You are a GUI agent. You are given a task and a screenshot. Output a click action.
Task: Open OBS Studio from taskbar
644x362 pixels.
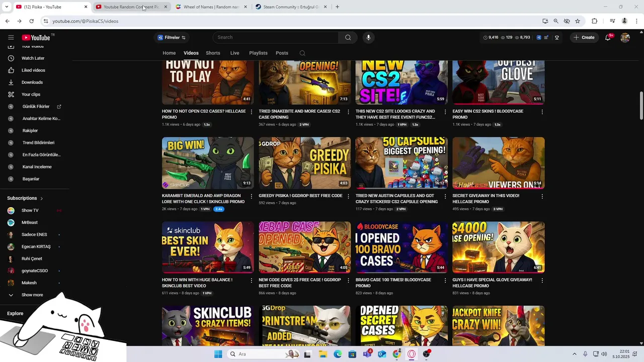427,354
